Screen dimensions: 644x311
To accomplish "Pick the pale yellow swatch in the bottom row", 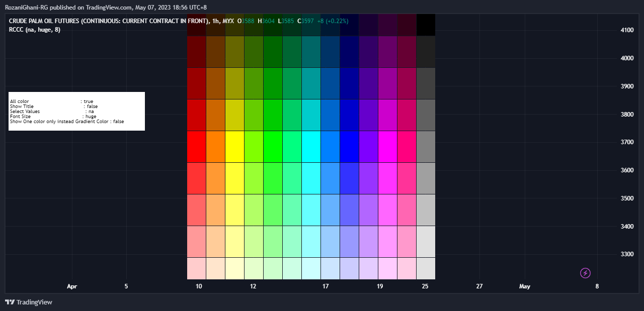I will pyautogui.click(x=234, y=268).
